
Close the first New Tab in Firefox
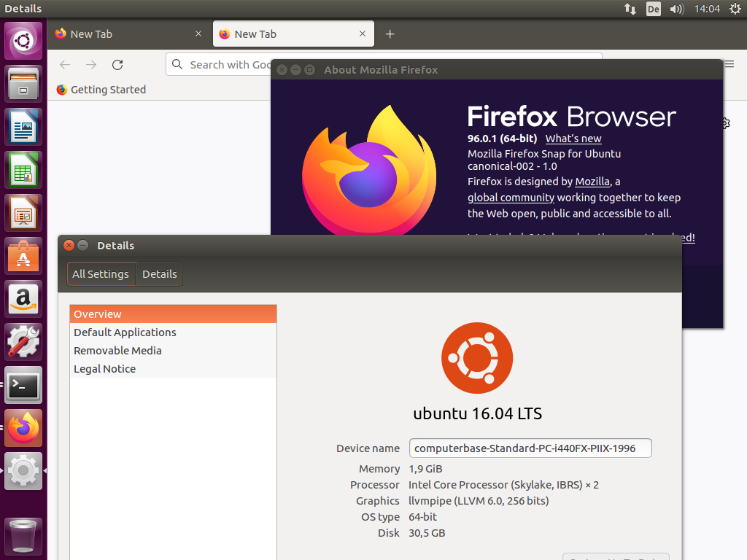[x=198, y=34]
